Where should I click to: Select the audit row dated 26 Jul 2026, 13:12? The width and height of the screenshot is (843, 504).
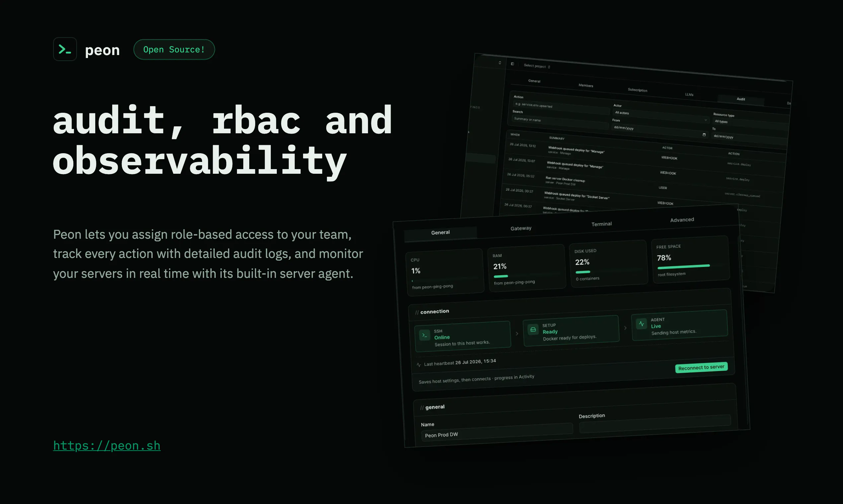point(646,155)
